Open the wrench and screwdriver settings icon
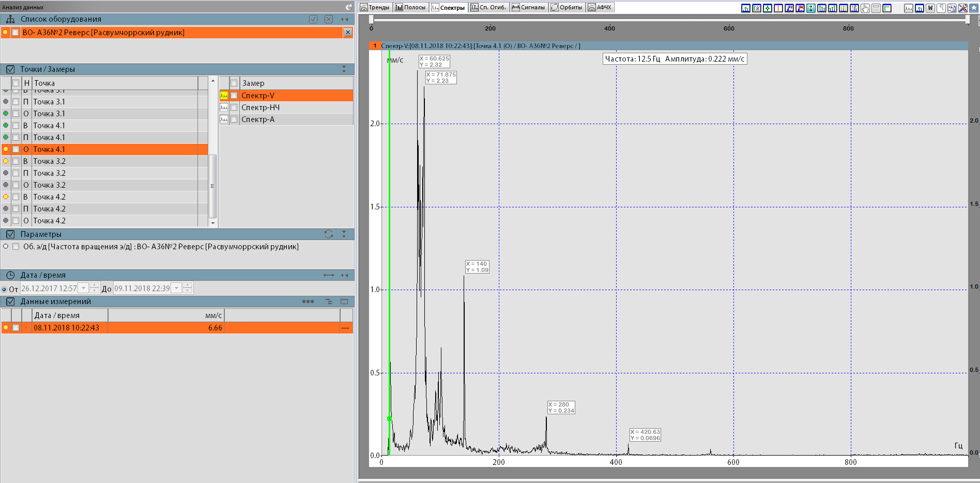This screenshot has width=980, height=483. [x=963, y=8]
